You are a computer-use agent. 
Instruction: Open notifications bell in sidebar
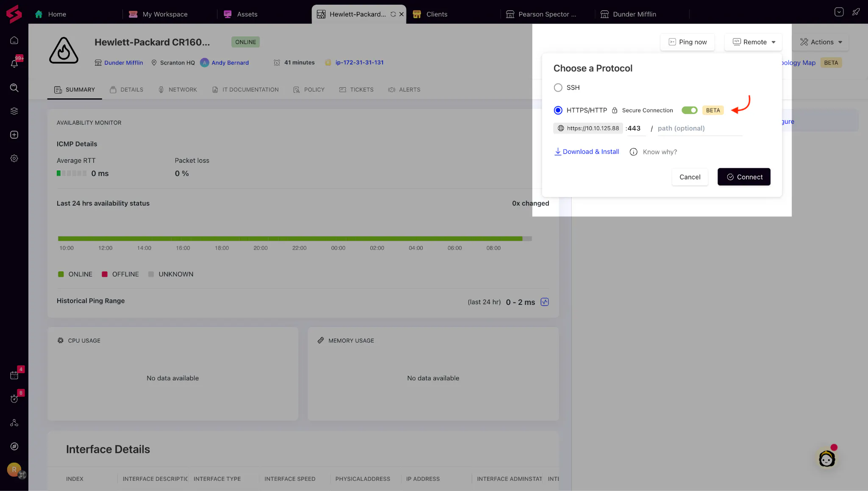click(14, 64)
